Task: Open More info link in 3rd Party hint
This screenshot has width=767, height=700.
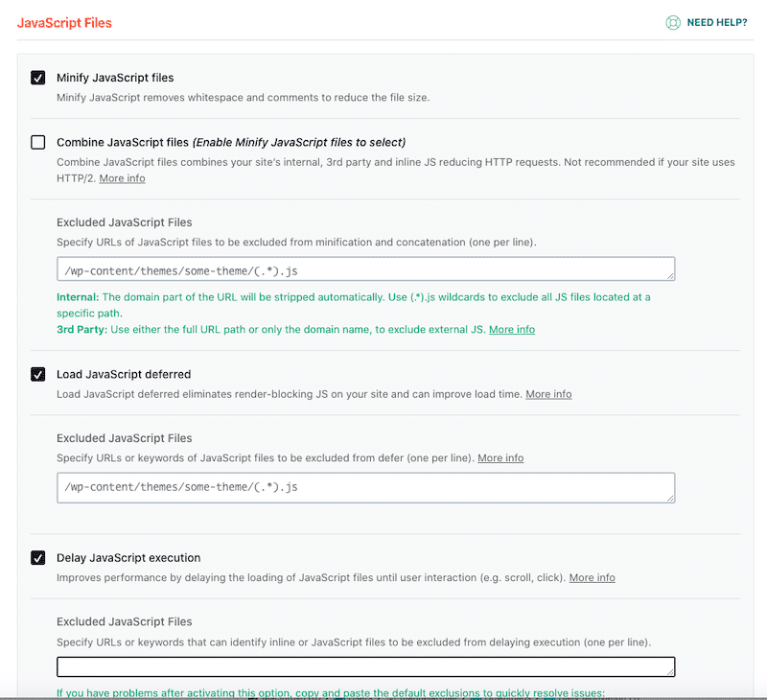Action: click(x=512, y=329)
